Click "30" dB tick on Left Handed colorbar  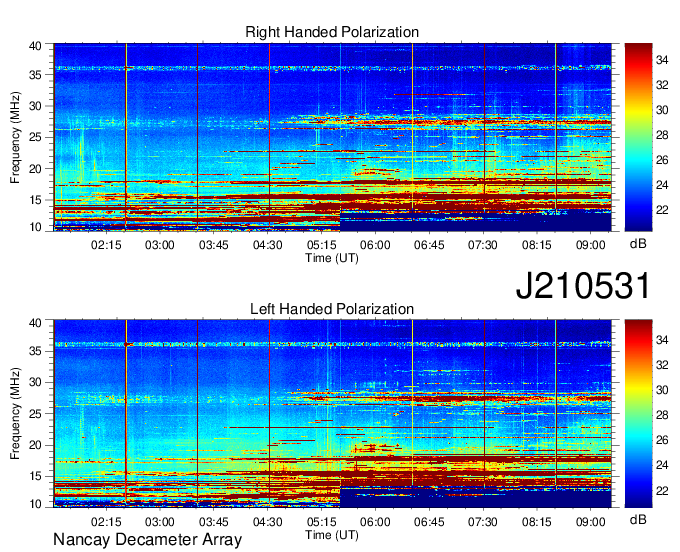point(662,391)
